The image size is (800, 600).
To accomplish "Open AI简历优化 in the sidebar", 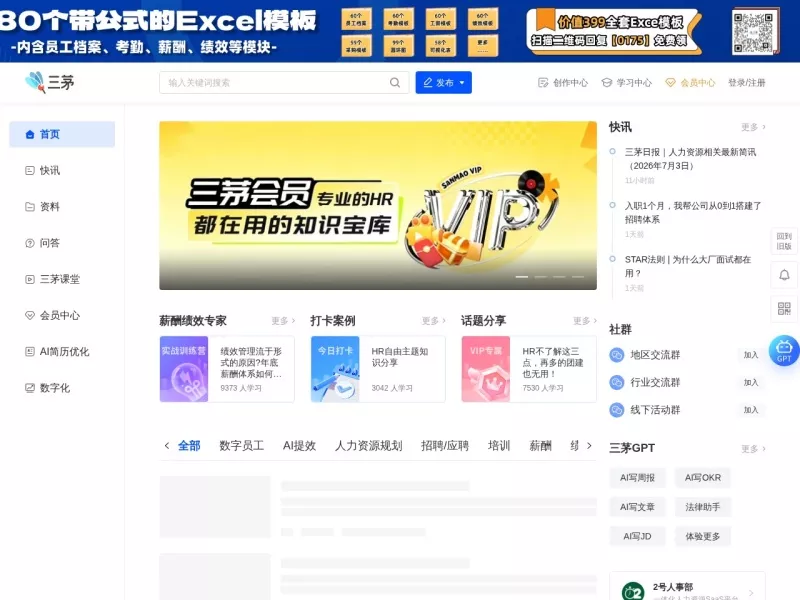I will pyautogui.click(x=62, y=352).
